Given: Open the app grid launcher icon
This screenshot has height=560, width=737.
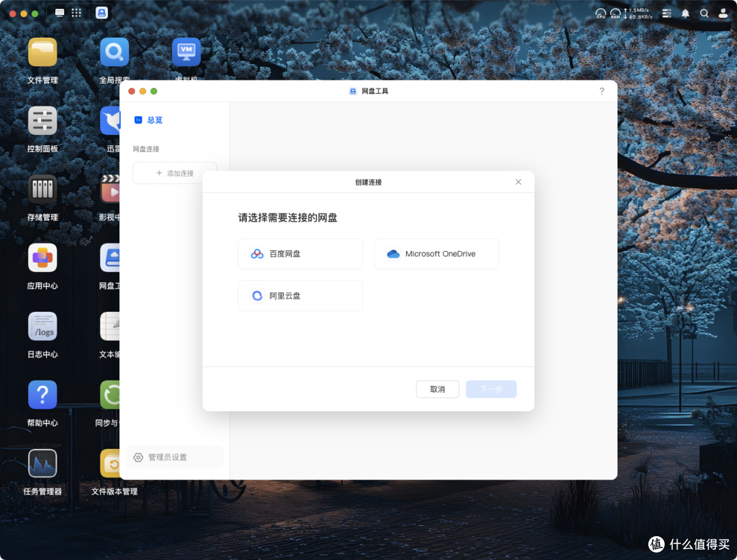Looking at the screenshot, I should tap(76, 13).
